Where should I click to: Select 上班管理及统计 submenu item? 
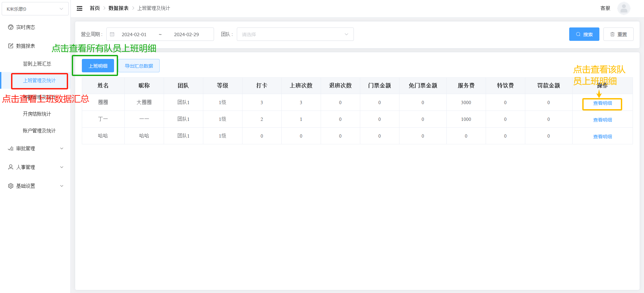click(39, 80)
